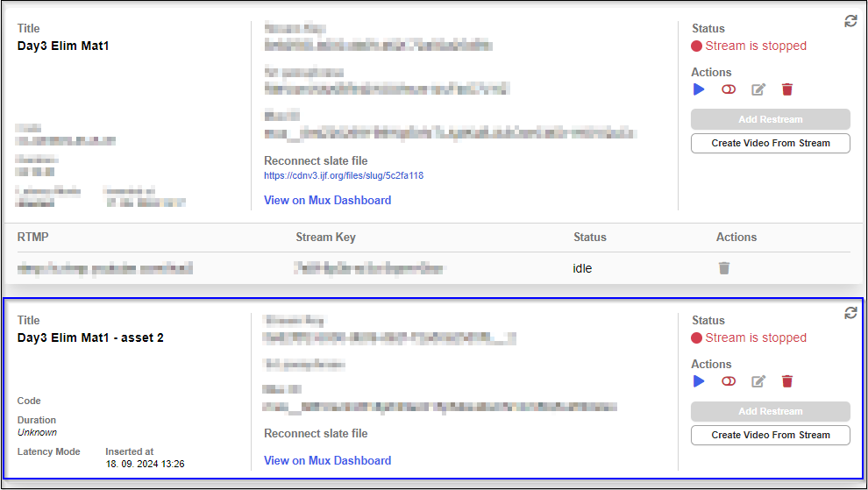Delete the Day3 Elim Mat1 stream
The height and width of the screenshot is (490, 868).
(787, 89)
